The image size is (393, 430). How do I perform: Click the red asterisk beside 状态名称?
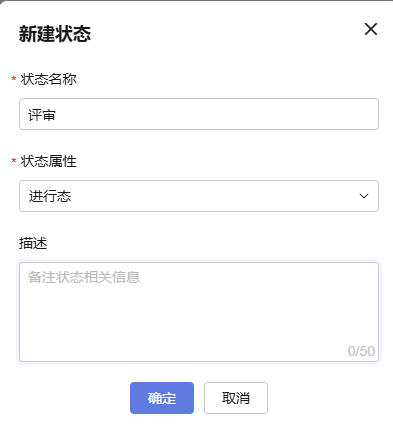click(x=14, y=79)
